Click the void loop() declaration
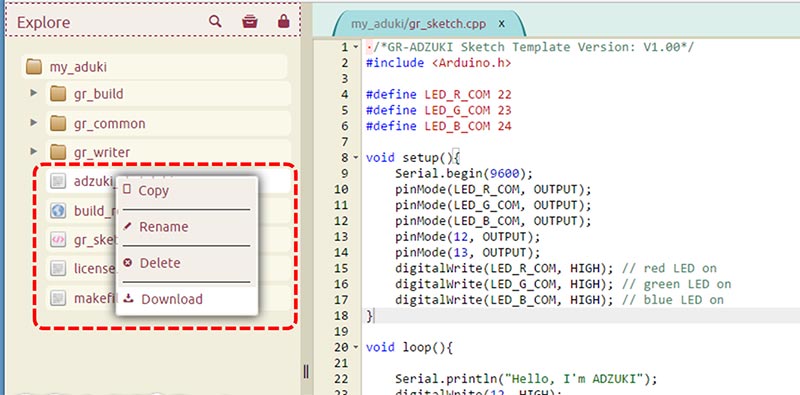This screenshot has width=800, height=395. click(x=409, y=348)
